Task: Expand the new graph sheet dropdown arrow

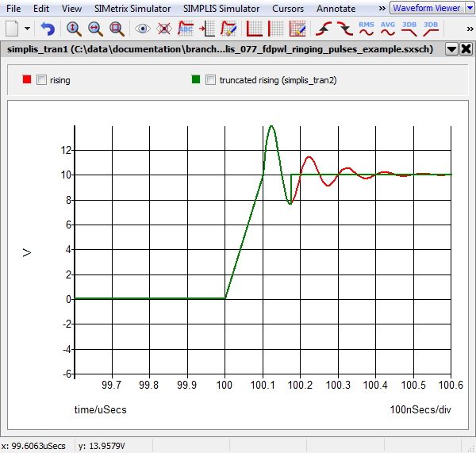Action: (28, 29)
